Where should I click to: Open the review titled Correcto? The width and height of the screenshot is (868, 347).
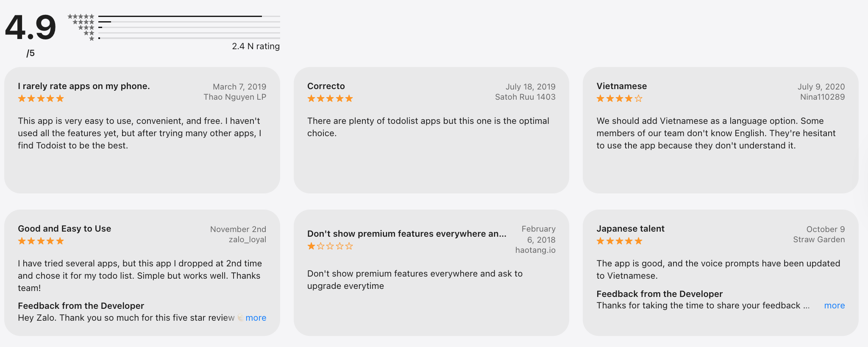click(325, 86)
